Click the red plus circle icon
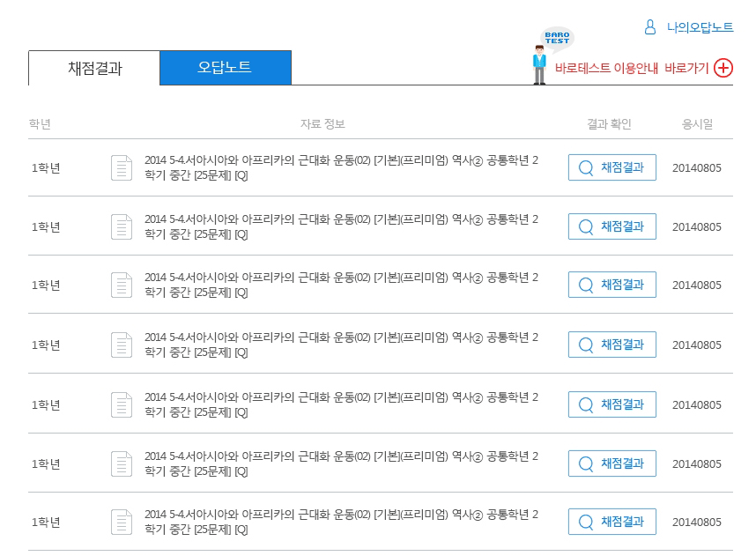 click(x=723, y=68)
